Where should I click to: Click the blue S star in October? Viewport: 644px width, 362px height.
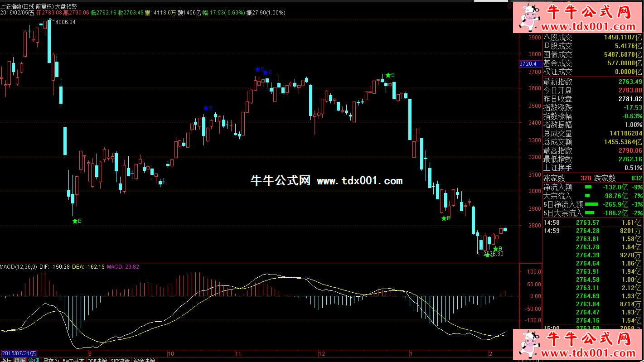pyautogui.click(x=206, y=108)
